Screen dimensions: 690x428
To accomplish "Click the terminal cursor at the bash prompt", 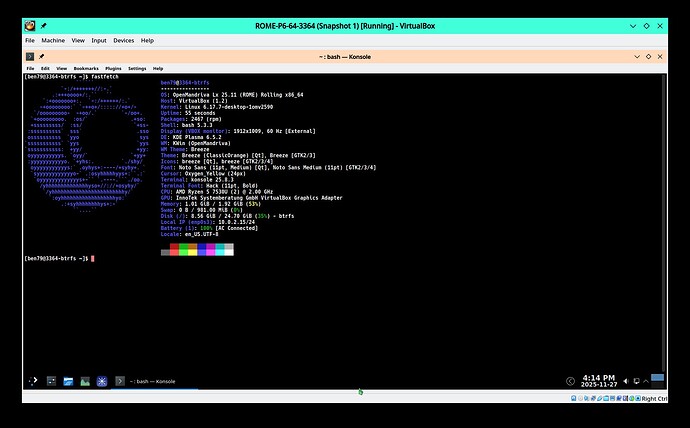I will click(92, 259).
